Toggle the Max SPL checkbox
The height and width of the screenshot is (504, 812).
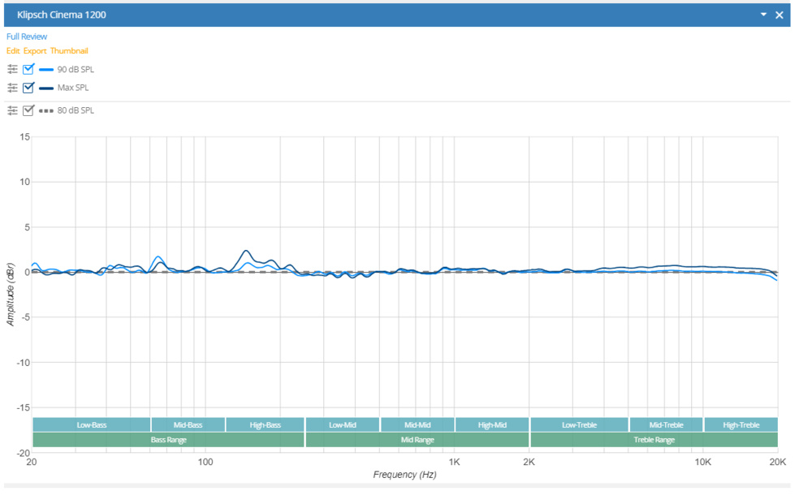point(28,88)
